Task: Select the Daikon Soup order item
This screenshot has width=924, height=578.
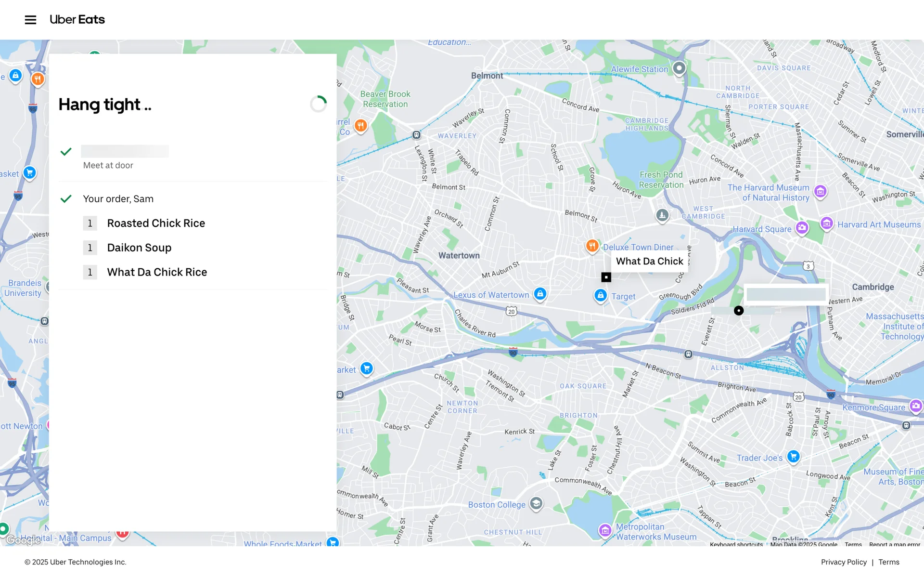Action: click(x=139, y=248)
